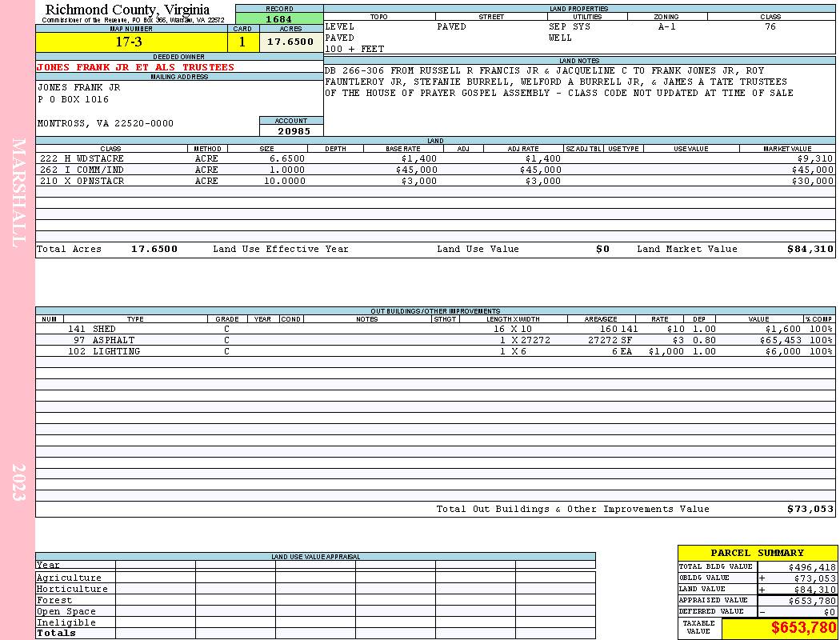
Task: Click the account number 20985
Action: (294, 131)
